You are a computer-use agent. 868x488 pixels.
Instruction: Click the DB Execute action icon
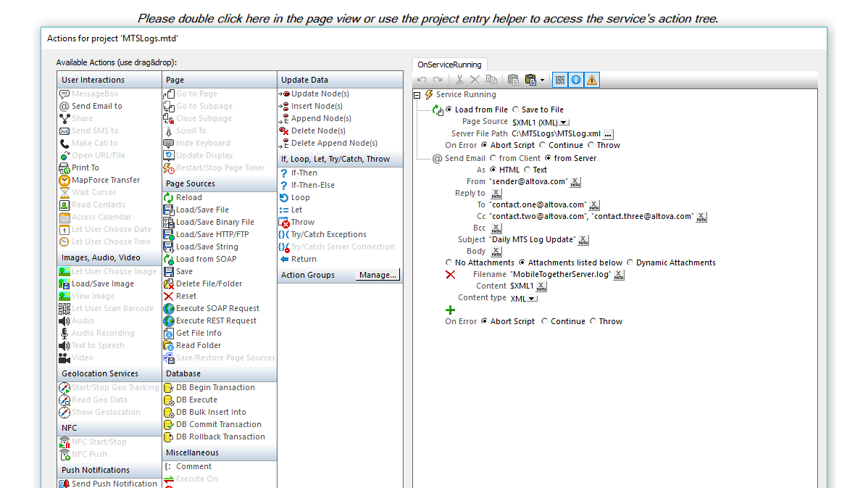pyautogui.click(x=169, y=400)
